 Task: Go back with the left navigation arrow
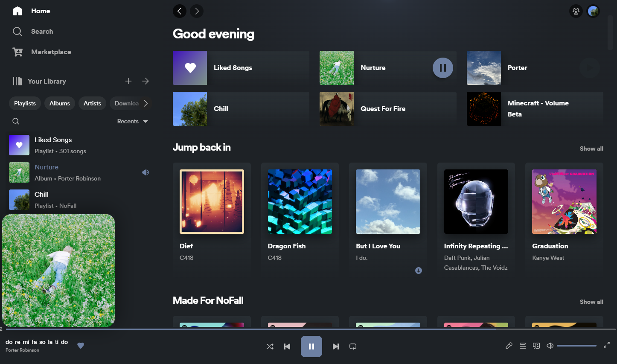coord(180,11)
